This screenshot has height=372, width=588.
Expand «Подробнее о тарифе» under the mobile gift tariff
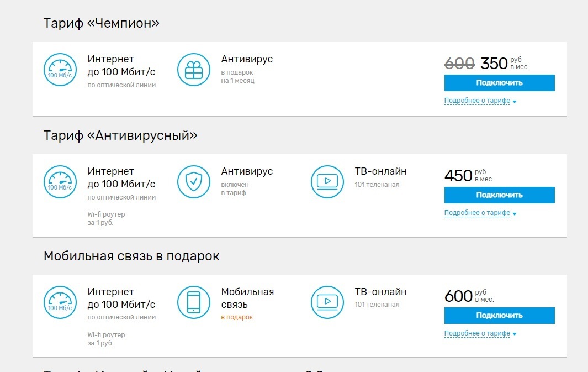point(478,333)
